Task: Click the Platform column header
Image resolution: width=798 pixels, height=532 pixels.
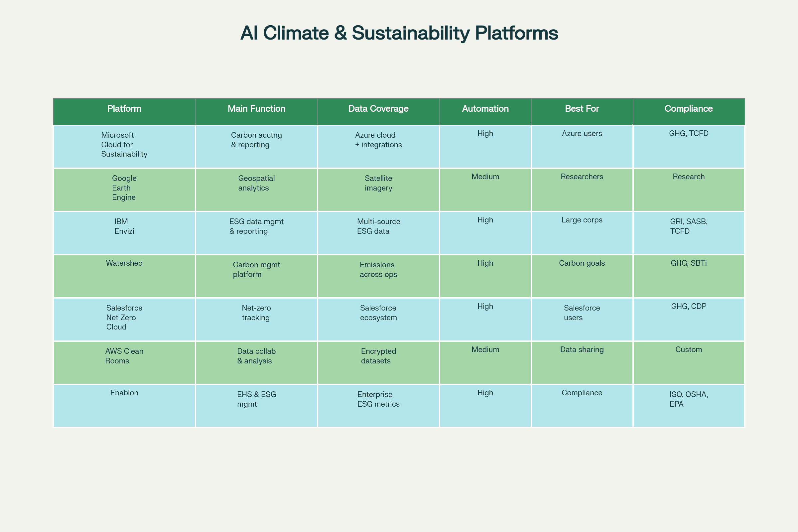Action: (x=124, y=112)
